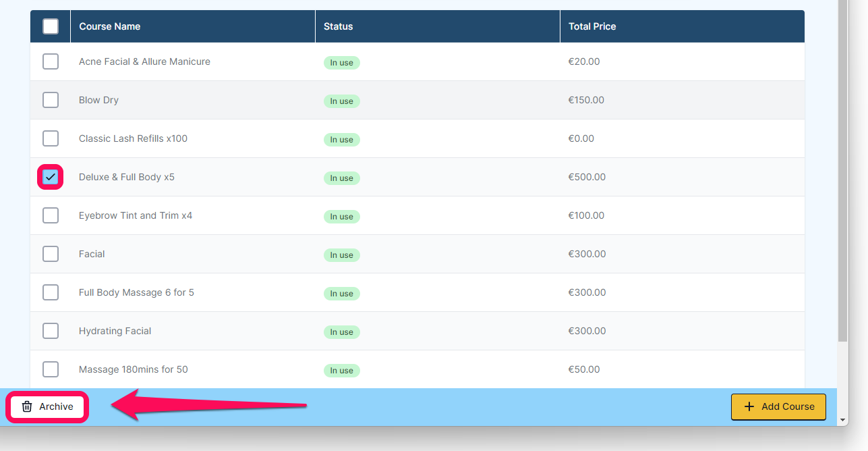Open the Eyebrow Tint and Trim x4 course
Viewport: 868px width, 451px height.
[x=136, y=215]
